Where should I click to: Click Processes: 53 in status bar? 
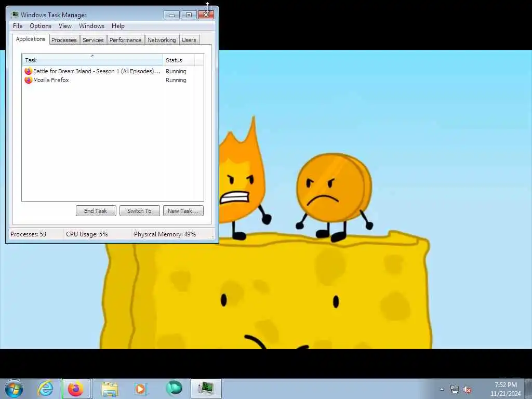(x=28, y=234)
